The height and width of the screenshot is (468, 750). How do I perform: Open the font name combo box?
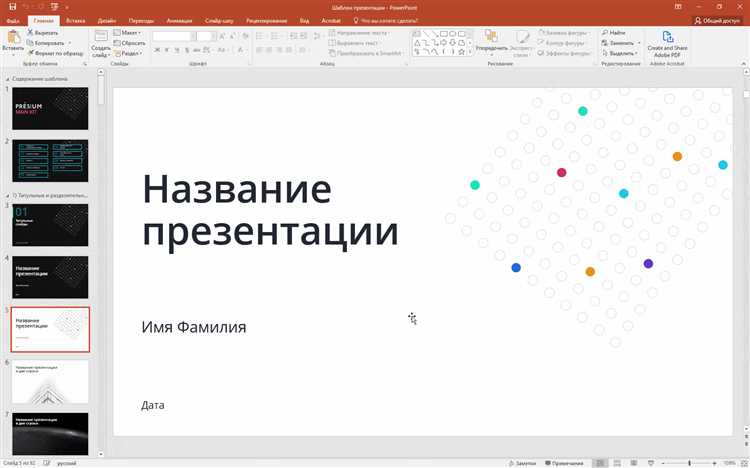pyautogui.click(x=174, y=36)
